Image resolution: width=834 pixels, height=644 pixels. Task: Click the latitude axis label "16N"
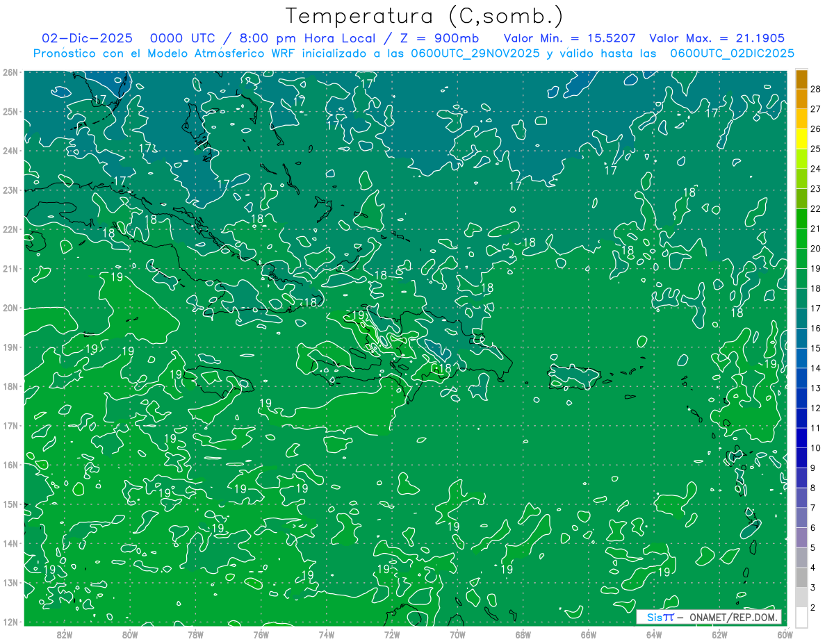tap(10, 465)
